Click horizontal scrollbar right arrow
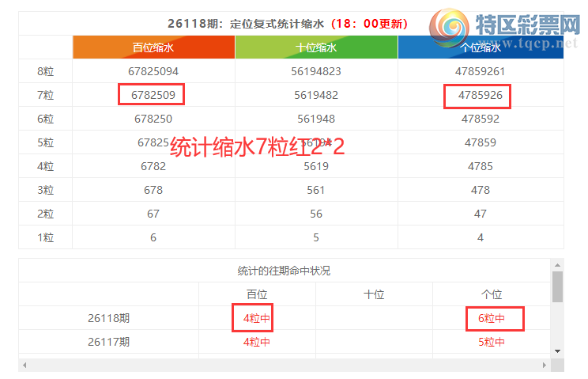Screen dimensions: 588x379 click(545, 365)
